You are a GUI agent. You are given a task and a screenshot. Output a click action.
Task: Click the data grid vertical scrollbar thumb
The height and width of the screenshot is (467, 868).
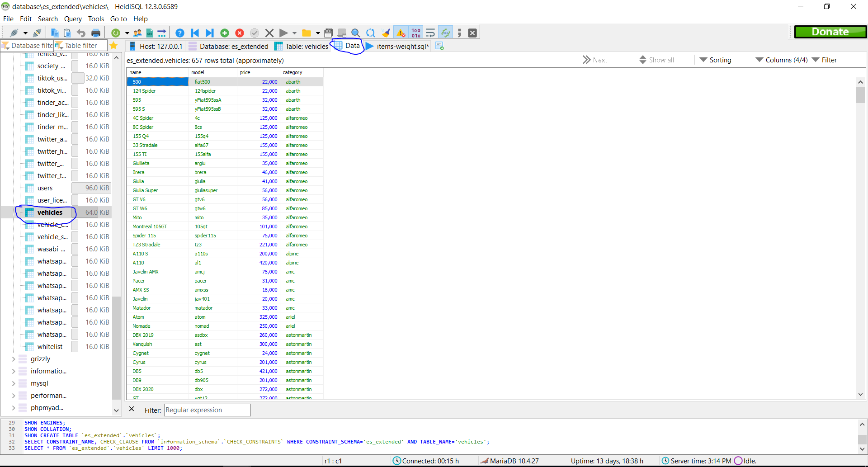click(860, 95)
